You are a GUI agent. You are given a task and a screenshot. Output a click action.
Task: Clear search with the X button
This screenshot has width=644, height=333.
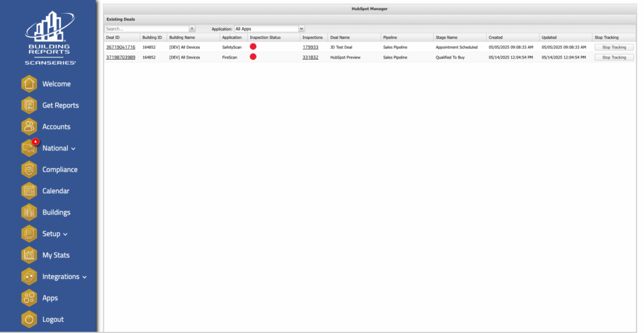pyautogui.click(x=192, y=29)
